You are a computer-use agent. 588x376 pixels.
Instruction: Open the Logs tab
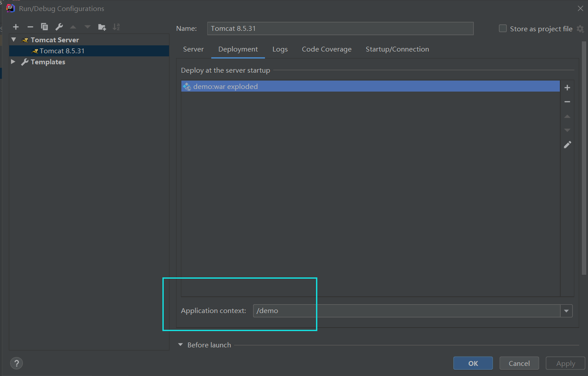click(280, 49)
